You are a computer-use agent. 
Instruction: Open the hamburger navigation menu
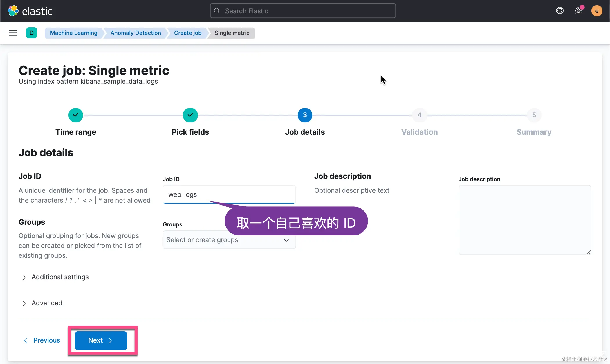click(x=13, y=33)
